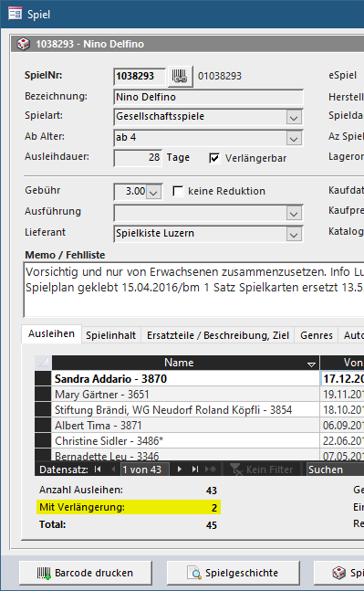The height and width of the screenshot is (591, 364).
Task: Click the barcode scan icon next to SpielNr
Action: 180,77
